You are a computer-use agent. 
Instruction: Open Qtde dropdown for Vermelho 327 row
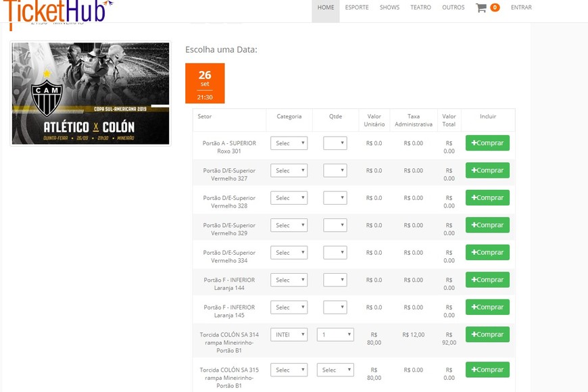335,171
